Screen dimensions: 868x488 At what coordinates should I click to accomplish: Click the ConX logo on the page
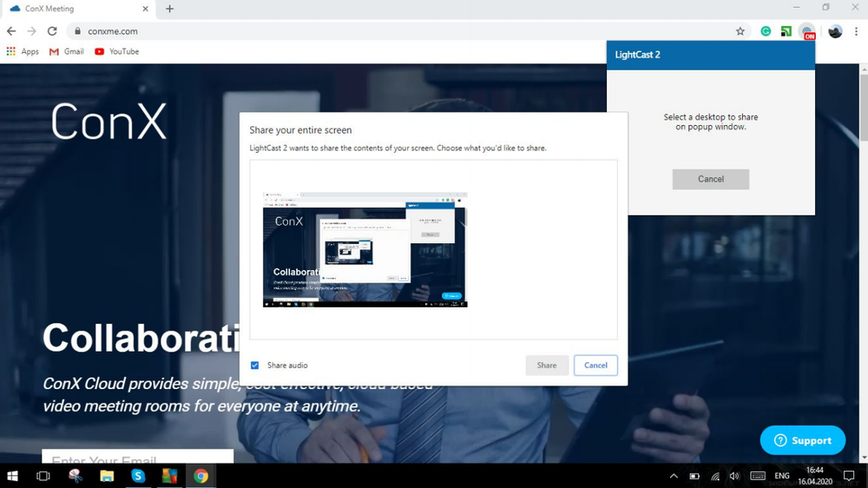[x=108, y=121]
